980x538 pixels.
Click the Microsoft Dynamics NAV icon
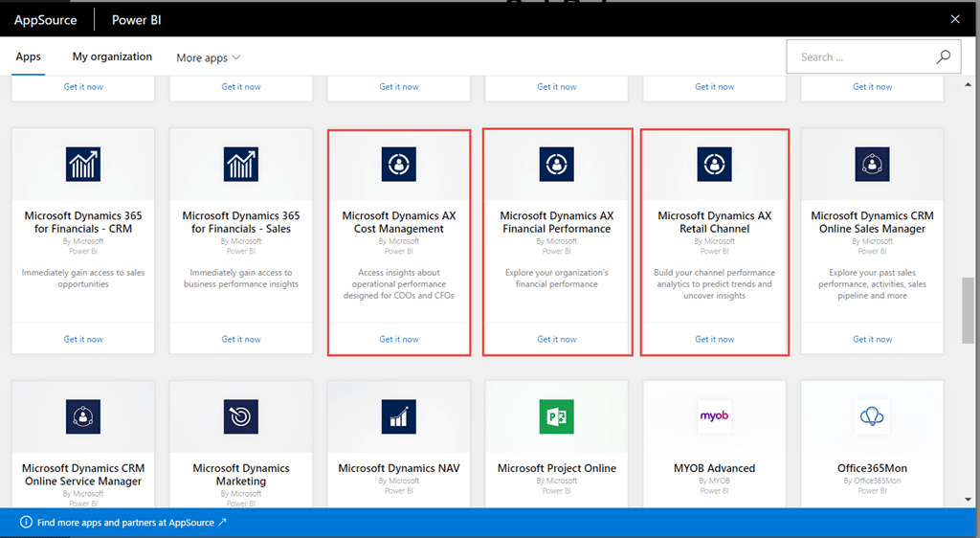click(399, 416)
